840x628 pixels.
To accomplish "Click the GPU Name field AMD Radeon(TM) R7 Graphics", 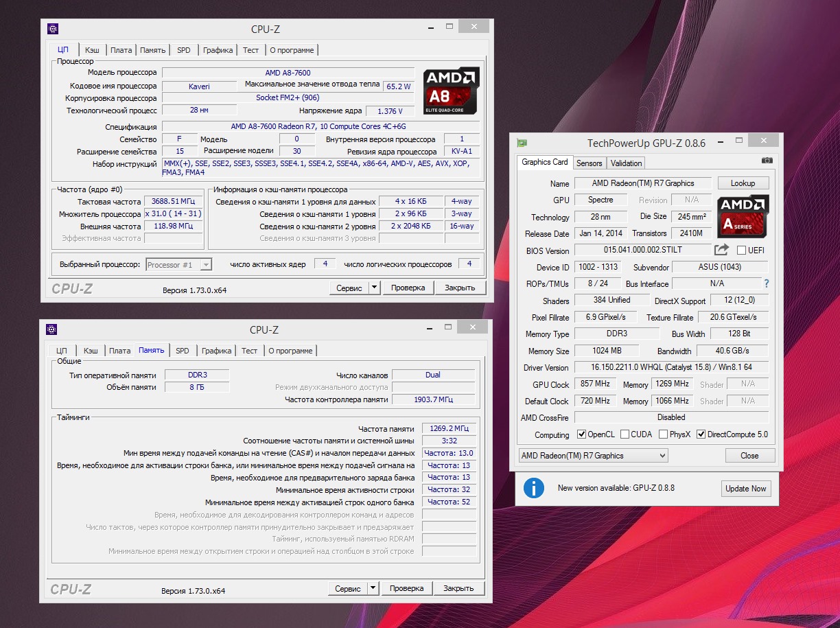I will 643,183.
